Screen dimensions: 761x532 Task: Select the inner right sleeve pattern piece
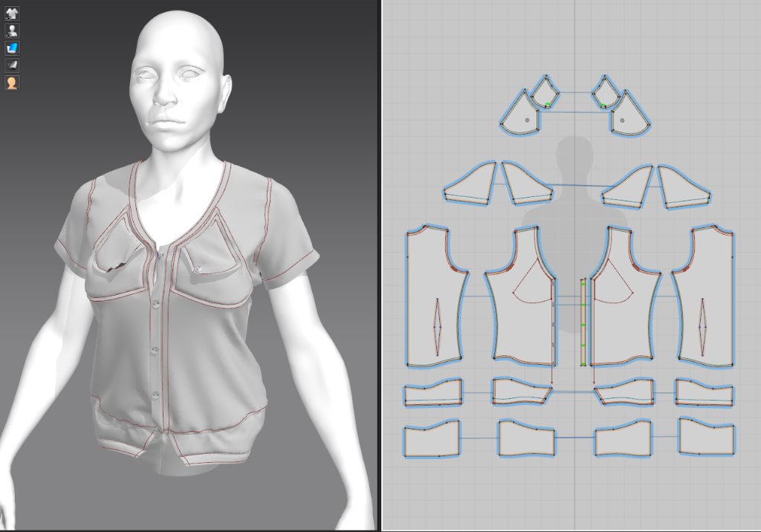pyautogui.click(x=629, y=188)
